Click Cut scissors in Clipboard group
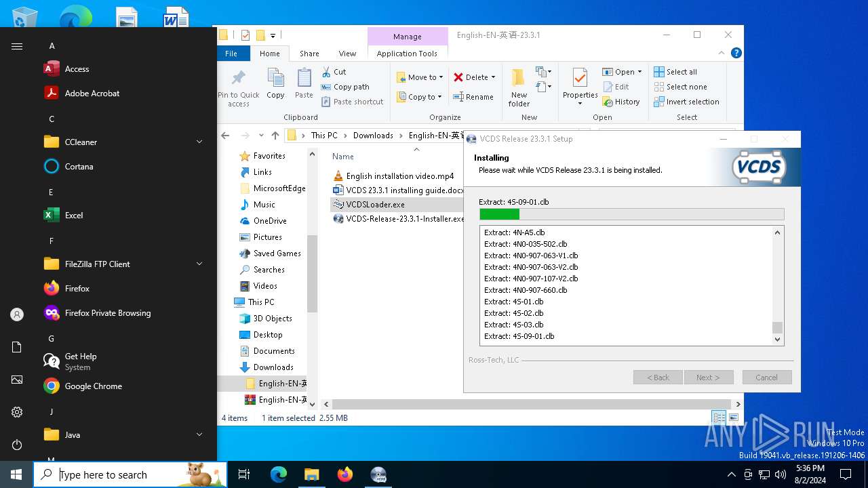Screen dimensions: 868x488 [x=334, y=72]
